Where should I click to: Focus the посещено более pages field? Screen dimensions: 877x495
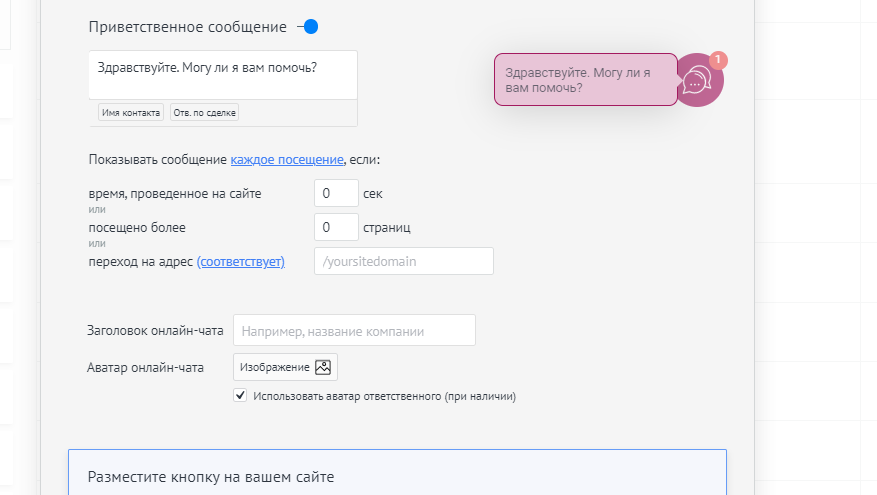pyautogui.click(x=336, y=227)
